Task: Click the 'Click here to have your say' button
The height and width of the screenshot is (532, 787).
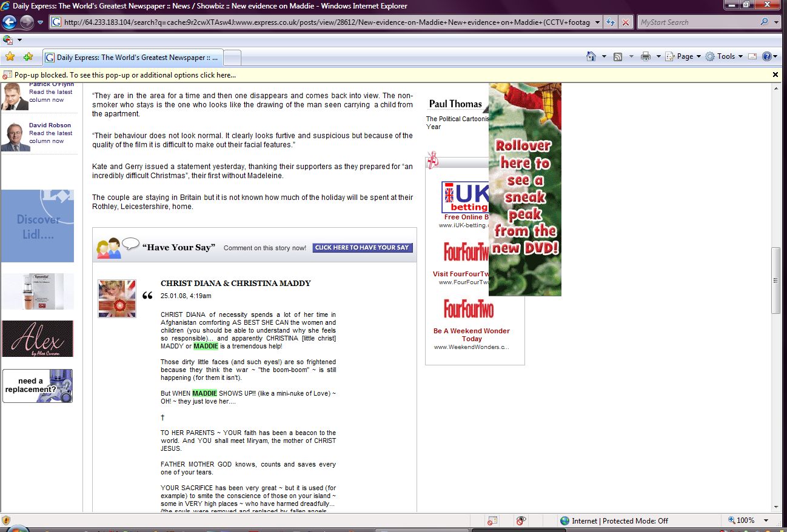Action: pos(363,248)
